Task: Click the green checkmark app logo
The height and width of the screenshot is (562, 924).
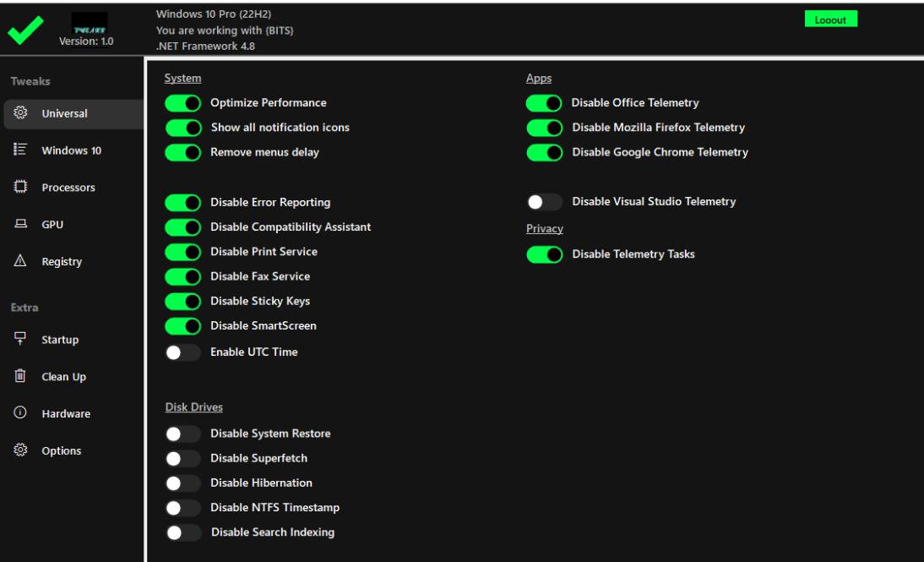Action: coord(25,28)
